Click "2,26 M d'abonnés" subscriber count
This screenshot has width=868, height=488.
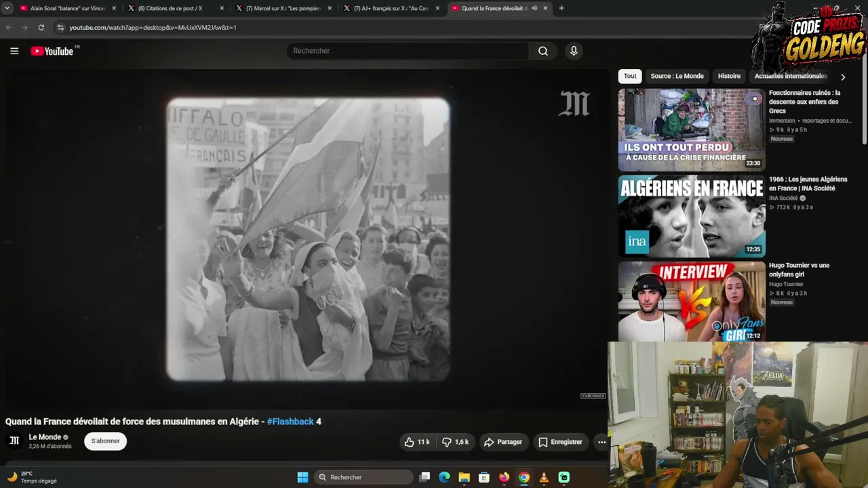[50, 447]
